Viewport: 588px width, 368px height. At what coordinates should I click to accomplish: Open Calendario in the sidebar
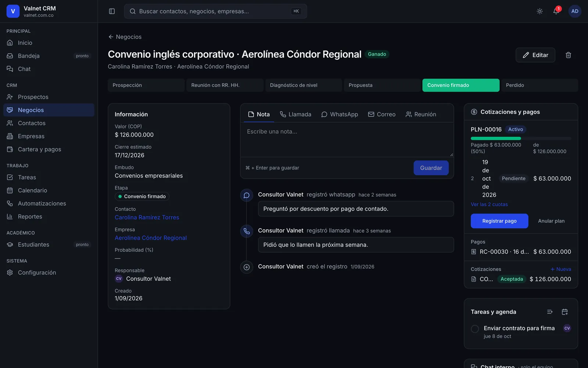(x=49, y=190)
